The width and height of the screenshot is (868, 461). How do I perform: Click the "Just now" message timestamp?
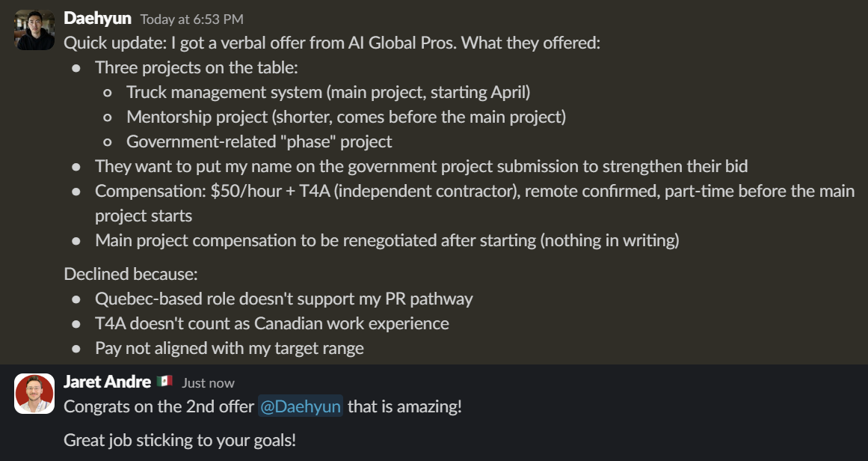(x=208, y=383)
